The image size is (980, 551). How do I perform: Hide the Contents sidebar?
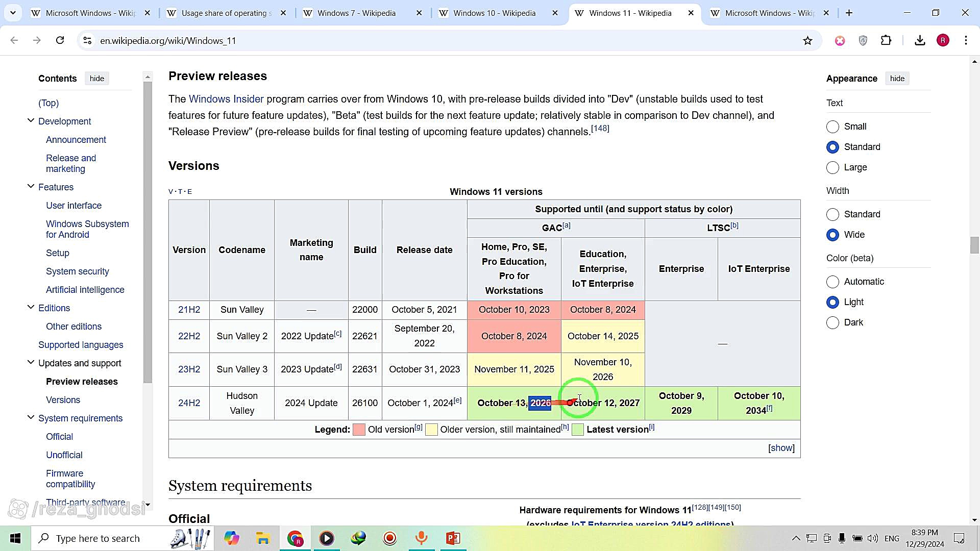(x=97, y=79)
